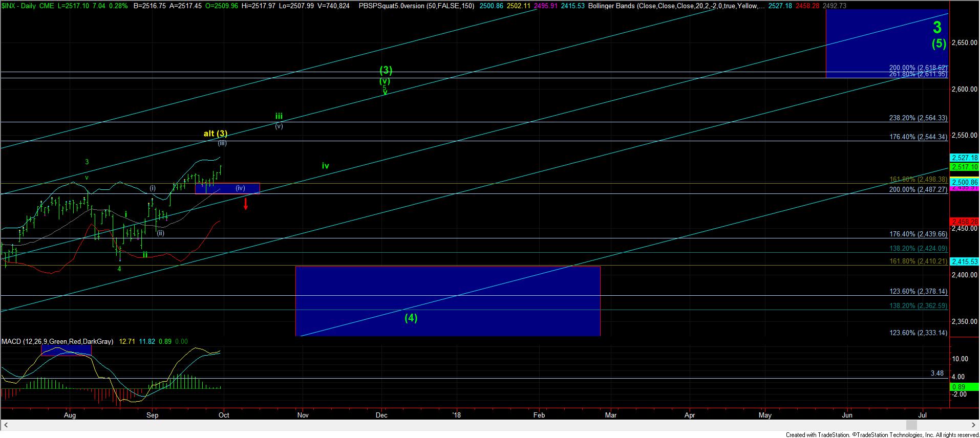Select the green '(4)' wave label
The image size is (980, 438).
411,318
